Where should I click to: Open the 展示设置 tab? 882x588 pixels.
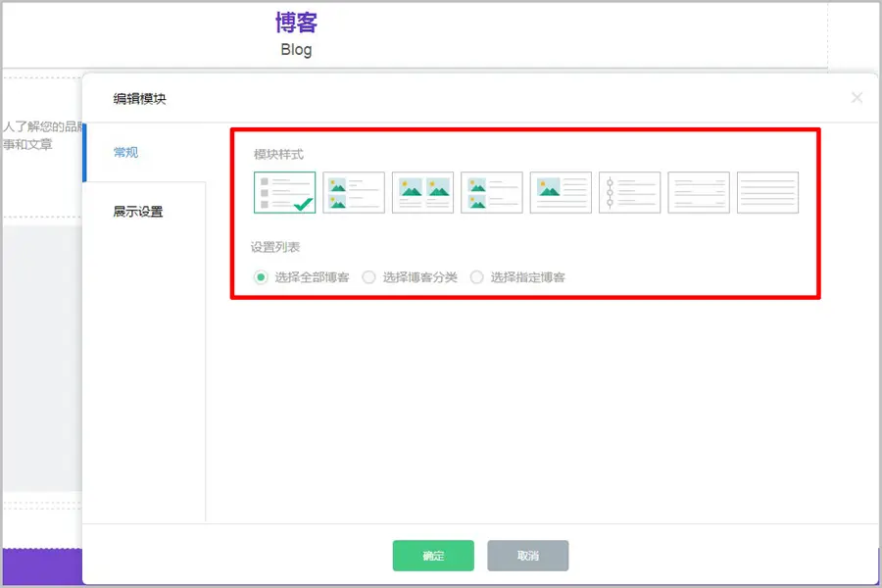tap(137, 212)
